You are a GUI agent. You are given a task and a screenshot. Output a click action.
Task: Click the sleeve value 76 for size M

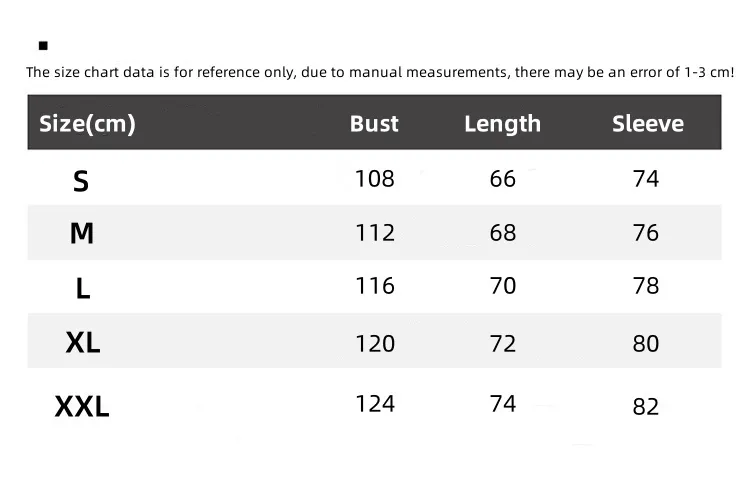(646, 233)
